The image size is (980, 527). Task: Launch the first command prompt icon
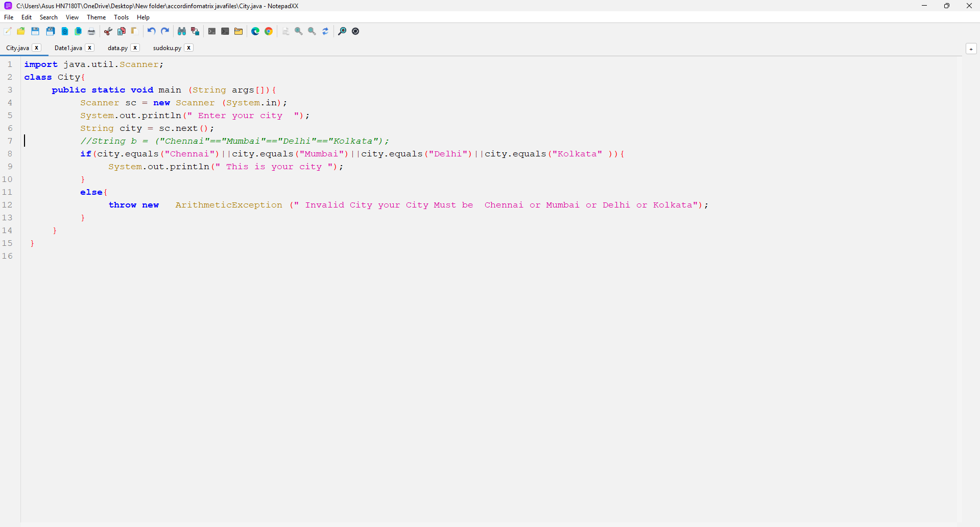[x=212, y=31]
